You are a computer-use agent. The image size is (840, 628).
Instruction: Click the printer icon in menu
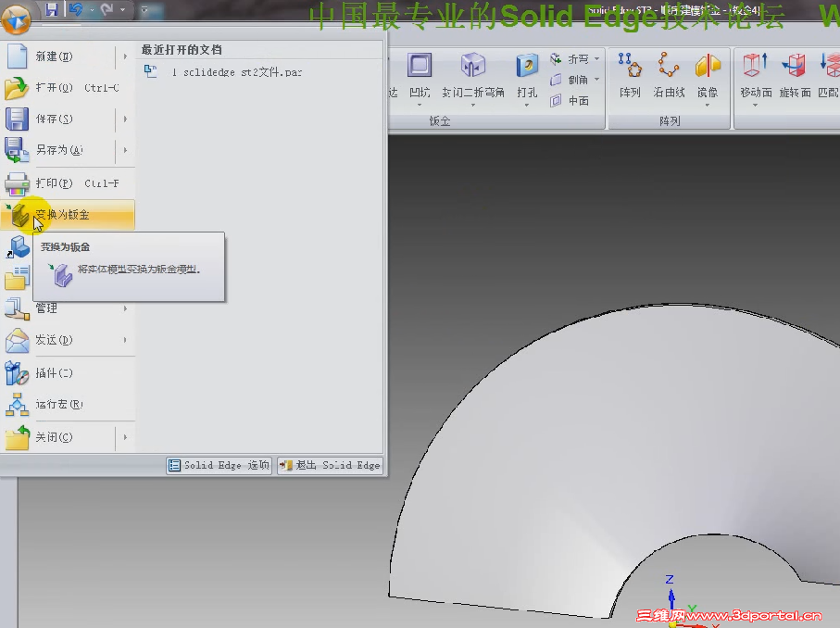tap(17, 183)
